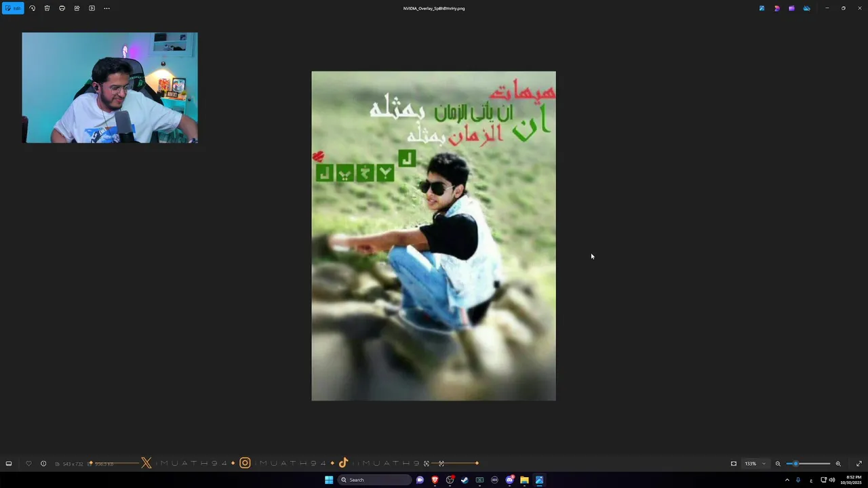Screen dimensions: 868x488
Task: Click the zoom slider handle
Action: (795, 464)
